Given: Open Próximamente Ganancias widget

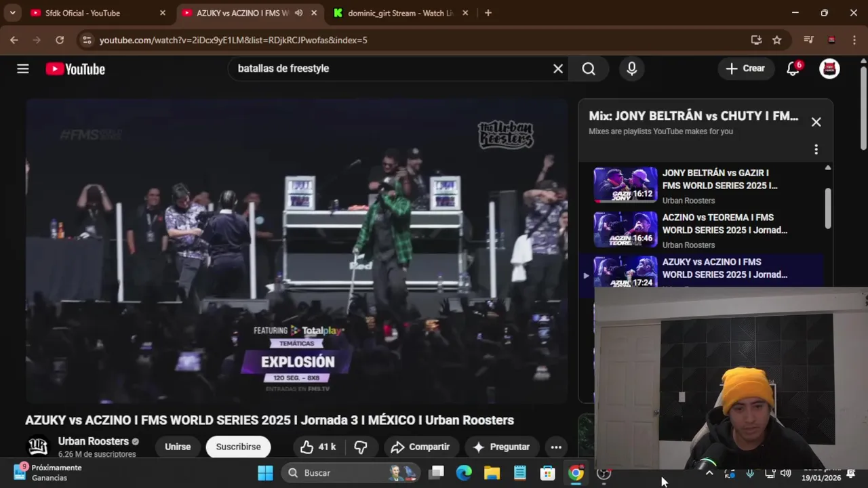Looking at the screenshot, I should coord(47,472).
